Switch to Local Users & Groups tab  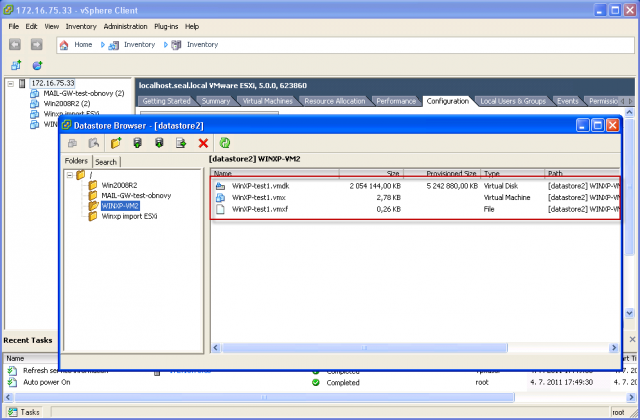[x=513, y=101]
